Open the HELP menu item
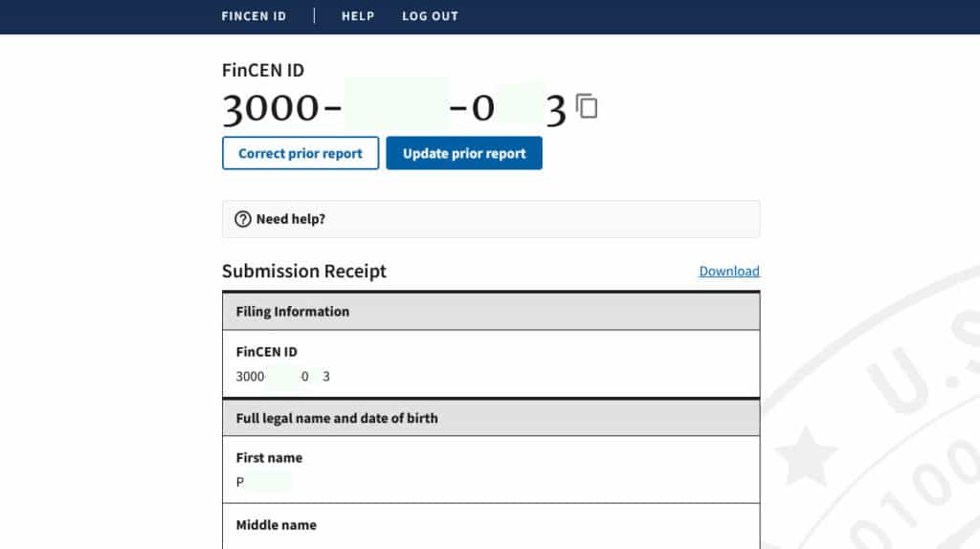 pos(358,16)
